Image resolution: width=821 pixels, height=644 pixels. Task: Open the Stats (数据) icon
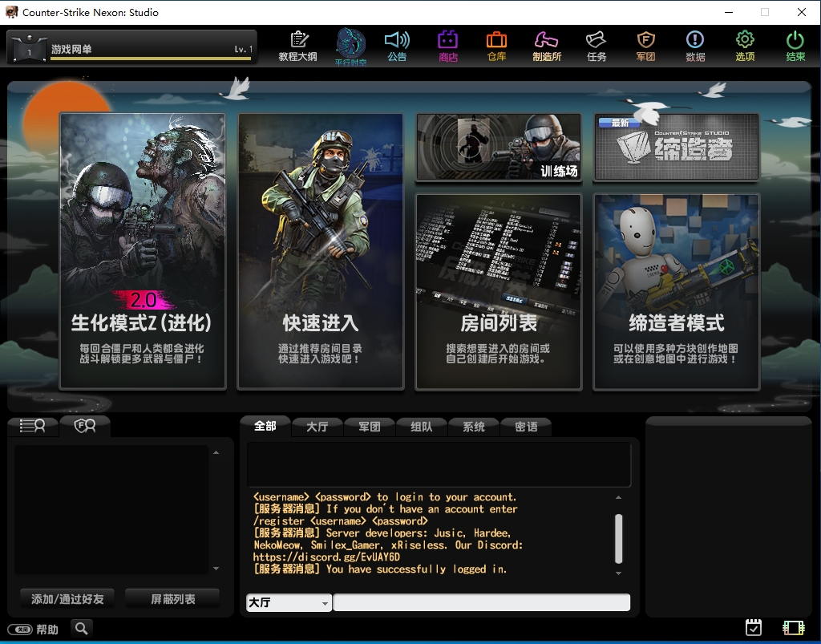tap(695, 46)
